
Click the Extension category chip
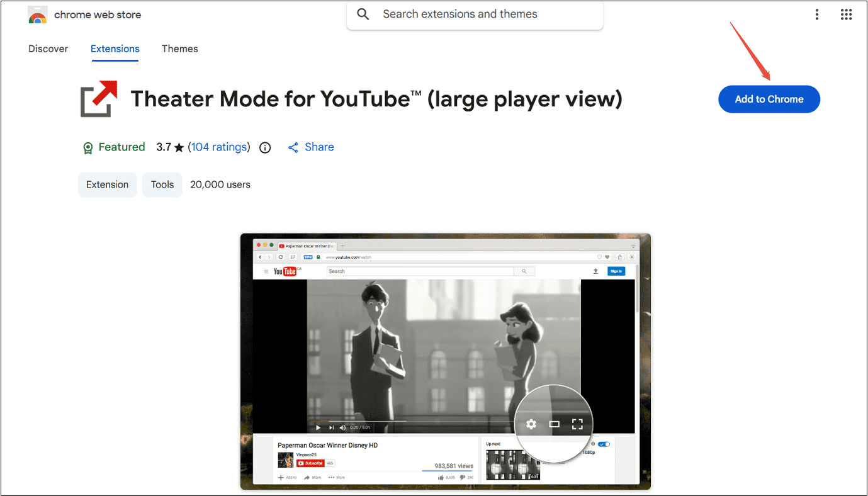pos(107,184)
